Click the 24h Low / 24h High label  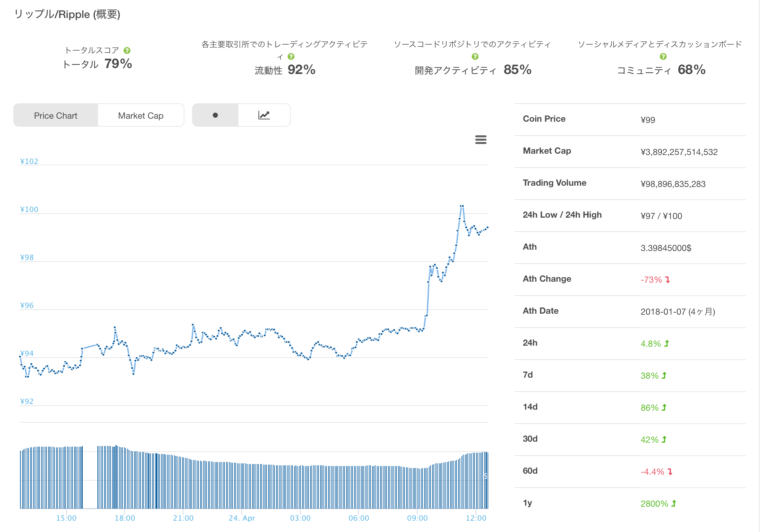562,215
